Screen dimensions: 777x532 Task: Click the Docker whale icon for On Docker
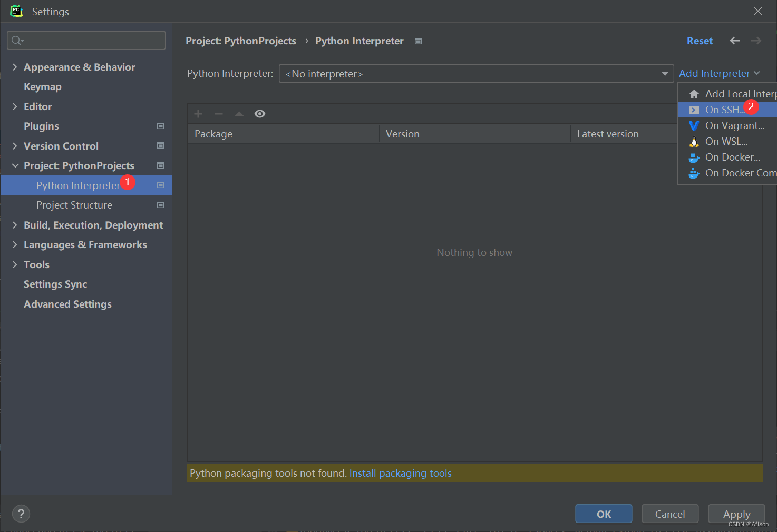694,157
